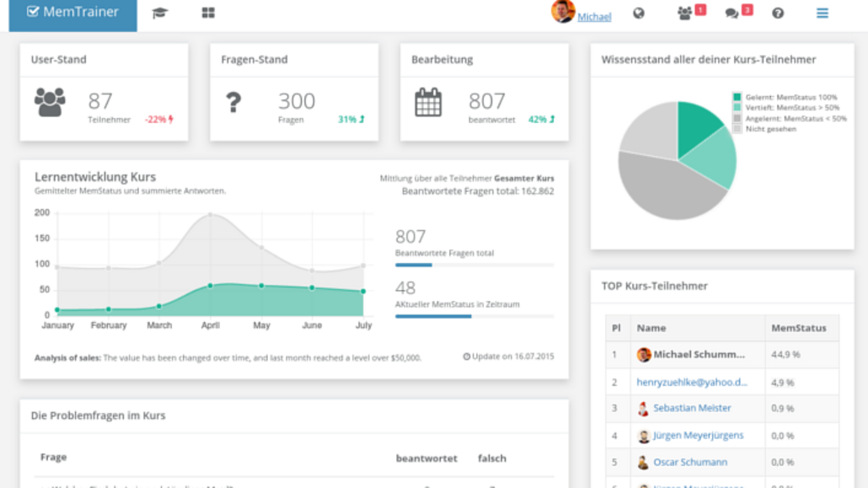Click the MemTrainer logo button
The image size is (868, 488).
tap(72, 13)
